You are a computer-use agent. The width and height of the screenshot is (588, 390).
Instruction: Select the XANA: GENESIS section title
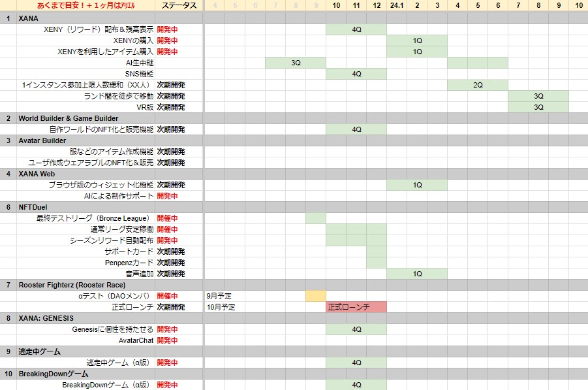46,318
